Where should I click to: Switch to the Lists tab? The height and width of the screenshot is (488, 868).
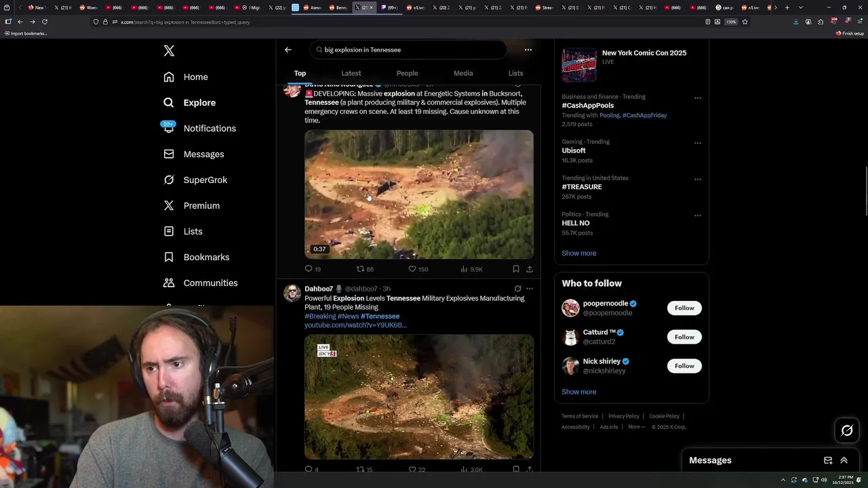[516, 73]
